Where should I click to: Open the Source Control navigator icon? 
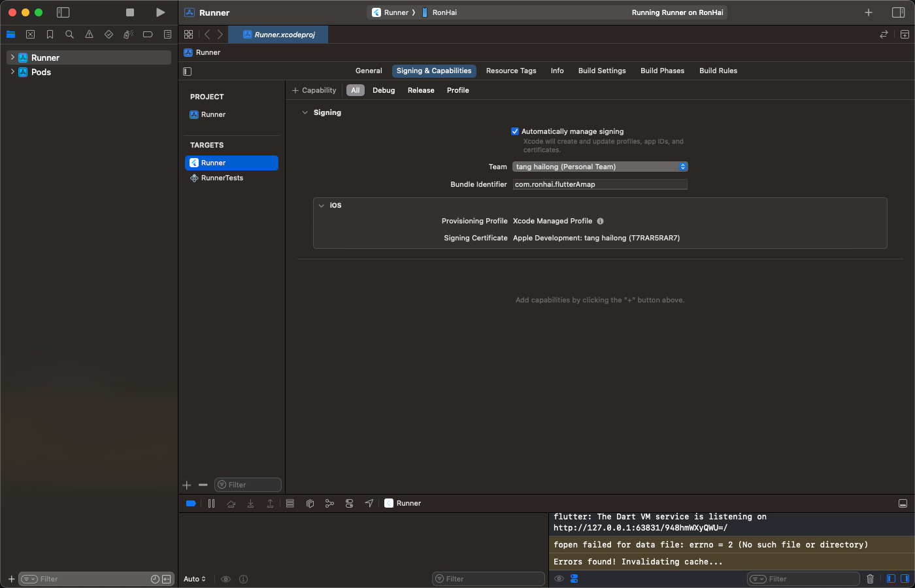(x=30, y=35)
